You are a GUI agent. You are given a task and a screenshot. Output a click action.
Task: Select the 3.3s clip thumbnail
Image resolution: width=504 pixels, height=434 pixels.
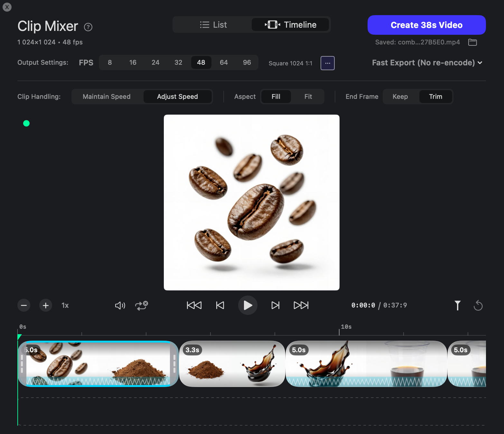click(232, 364)
